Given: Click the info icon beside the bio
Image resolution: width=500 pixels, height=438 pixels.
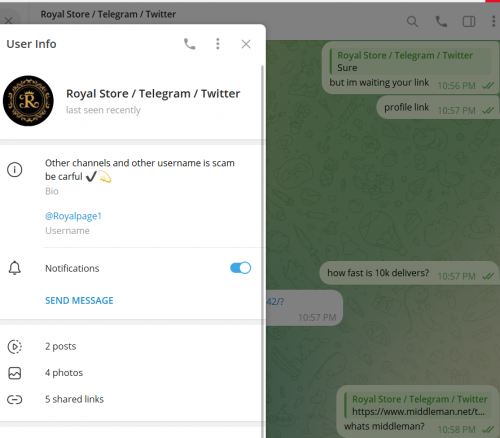Looking at the screenshot, I should click(15, 170).
